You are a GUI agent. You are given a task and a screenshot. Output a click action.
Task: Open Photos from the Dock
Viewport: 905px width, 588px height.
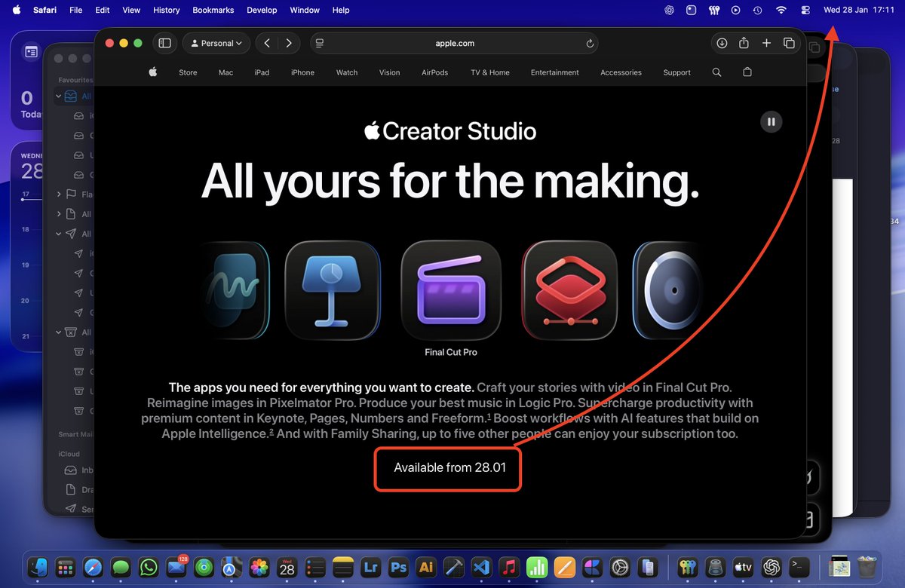[259, 567]
